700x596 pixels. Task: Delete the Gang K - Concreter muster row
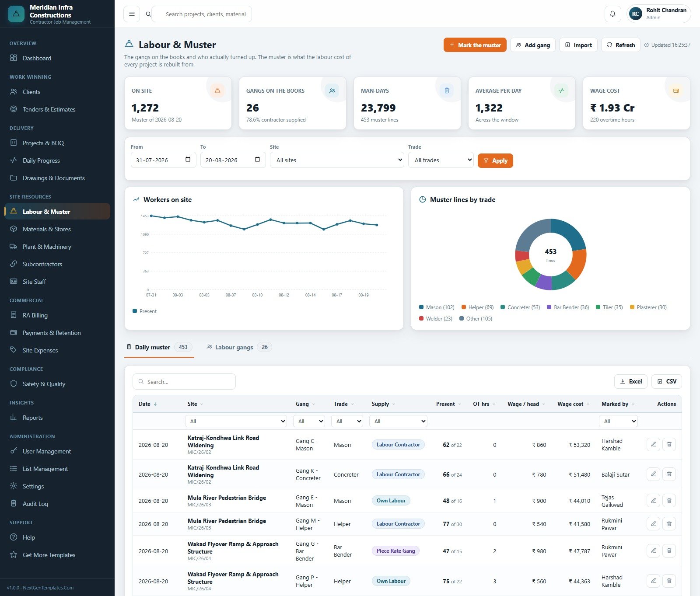click(x=669, y=474)
